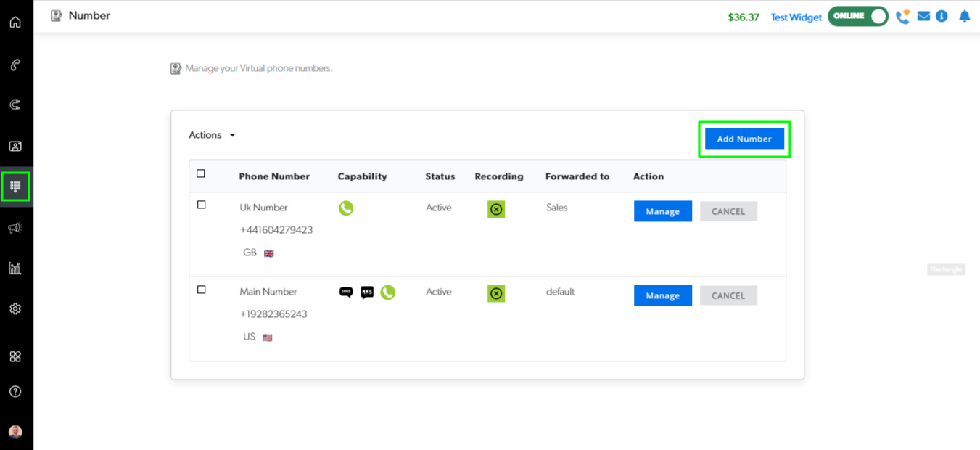Click the notifications bell icon
This screenshot has width=980, height=450.
[x=964, y=16]
